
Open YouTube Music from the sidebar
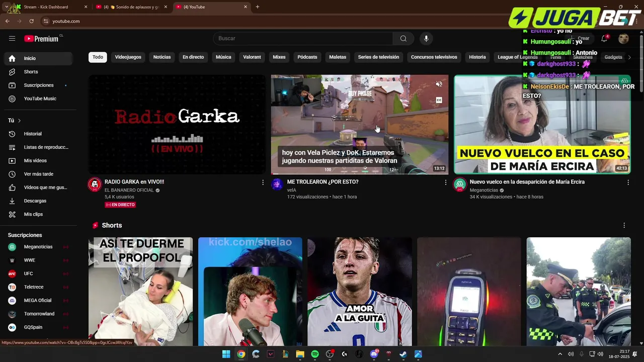click(38, 99)
